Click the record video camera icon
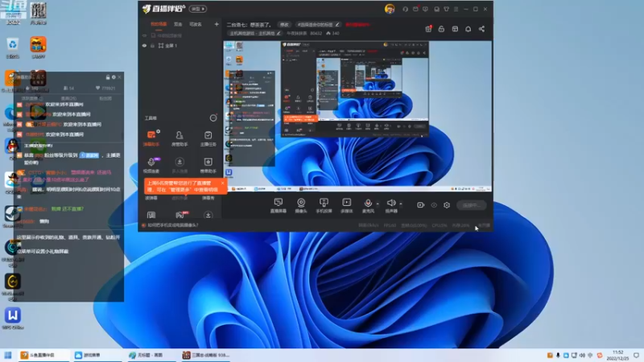 420,205
